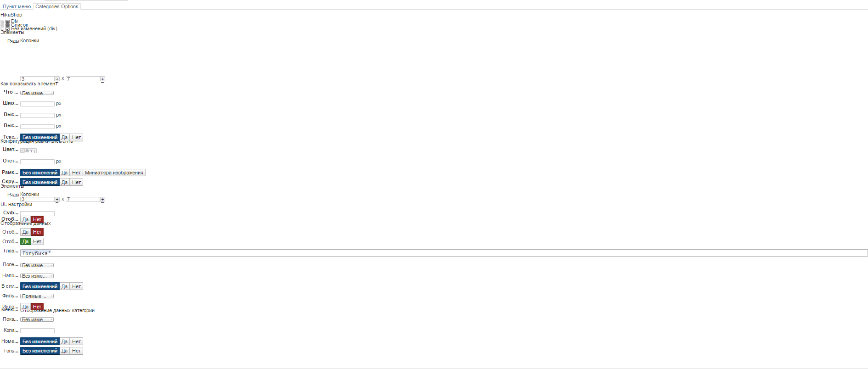Click the Шир... width input field
The image size is (868, 369).
coord(37,104)
